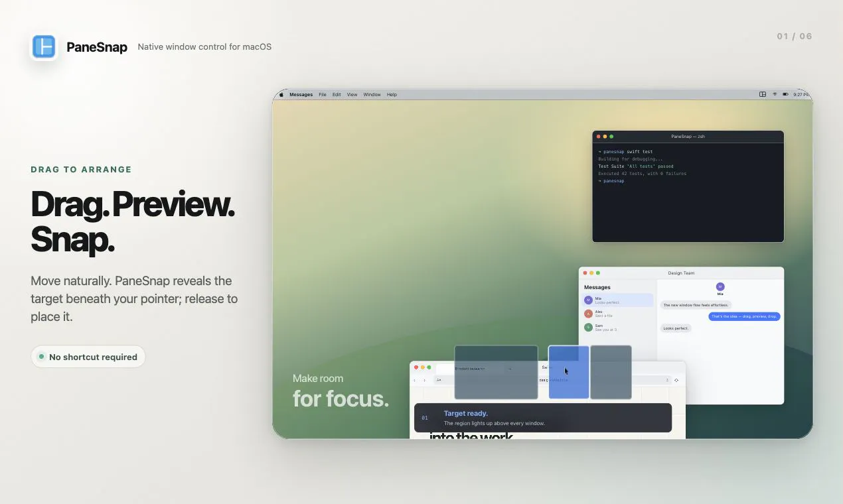Minimize the PaneSnap zsh terminal window
This screenshot has height=504, width=843.
coord(605,137)
